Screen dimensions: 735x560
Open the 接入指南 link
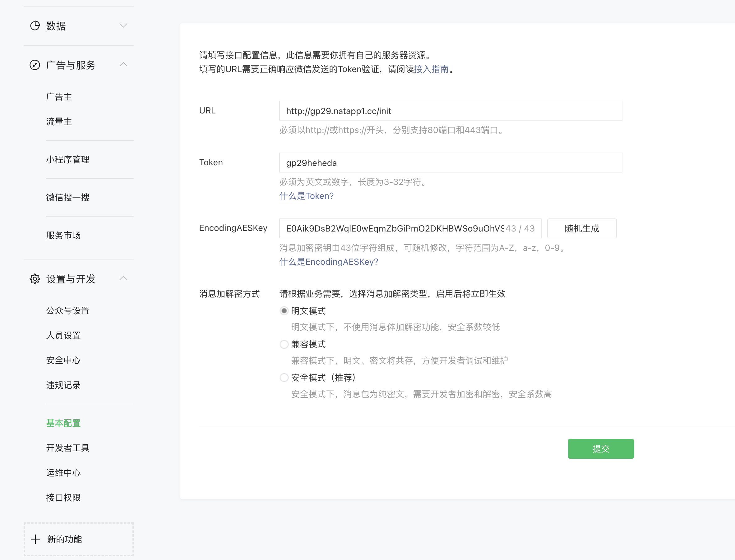point(431,69)
